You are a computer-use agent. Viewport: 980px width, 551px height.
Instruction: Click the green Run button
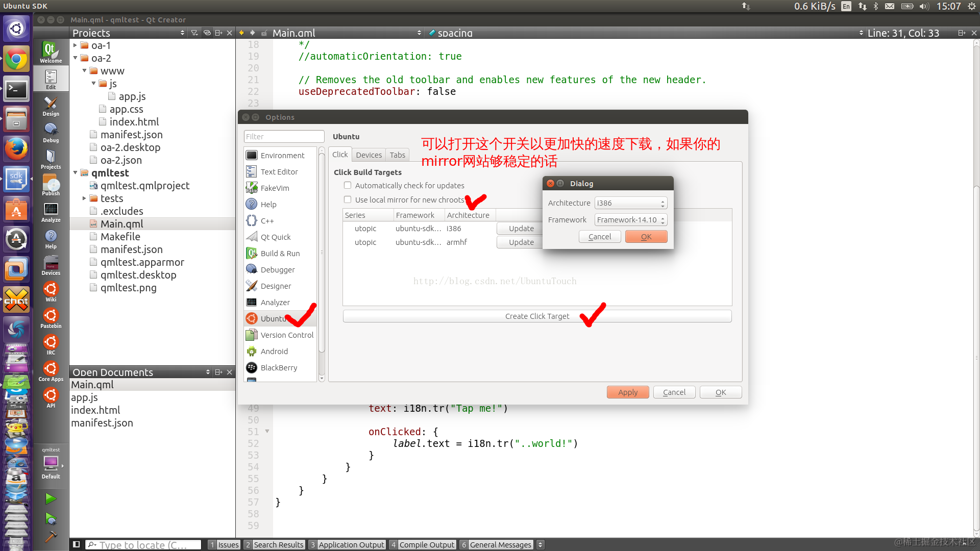tap(51, 498)
